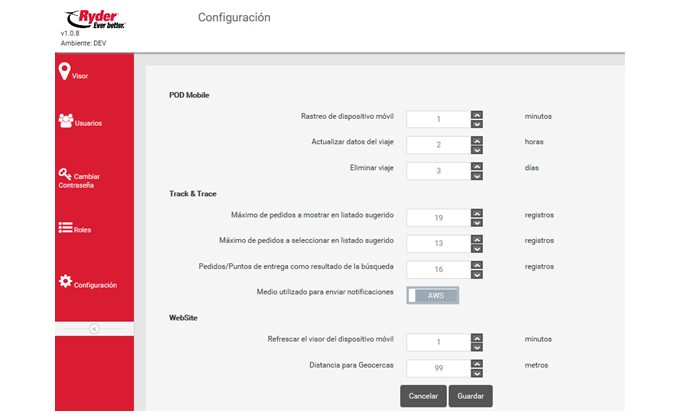Viewport: 677px width, 414px height.
Task: Increase Máximo de pedidos a seleccionar value
Action: click(x=477, y=237)
